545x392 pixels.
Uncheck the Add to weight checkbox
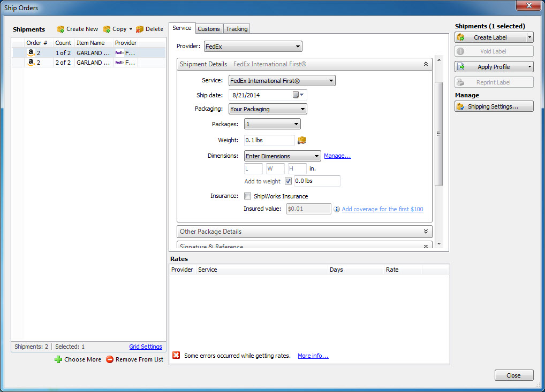pyautogui.click(x=288, y=181)
